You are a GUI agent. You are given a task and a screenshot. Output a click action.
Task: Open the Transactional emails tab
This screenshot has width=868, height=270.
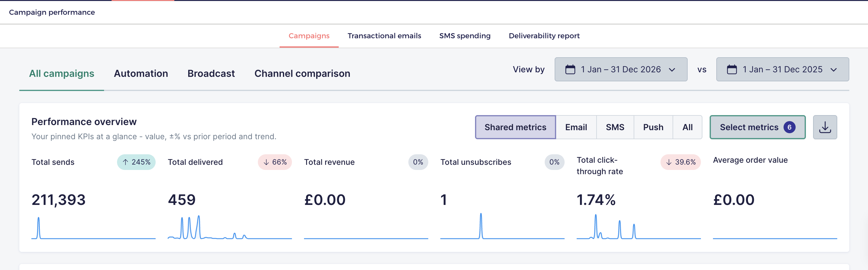click(384, 36)
